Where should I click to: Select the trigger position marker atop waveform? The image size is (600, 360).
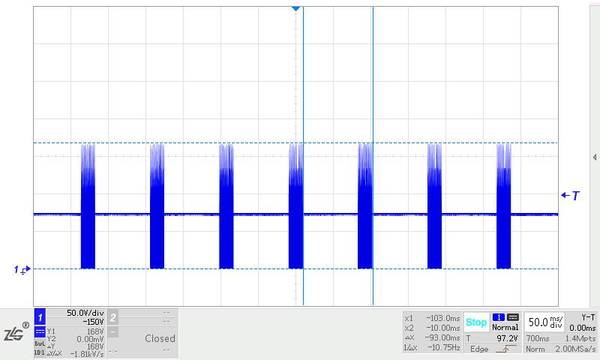point(295,8)
